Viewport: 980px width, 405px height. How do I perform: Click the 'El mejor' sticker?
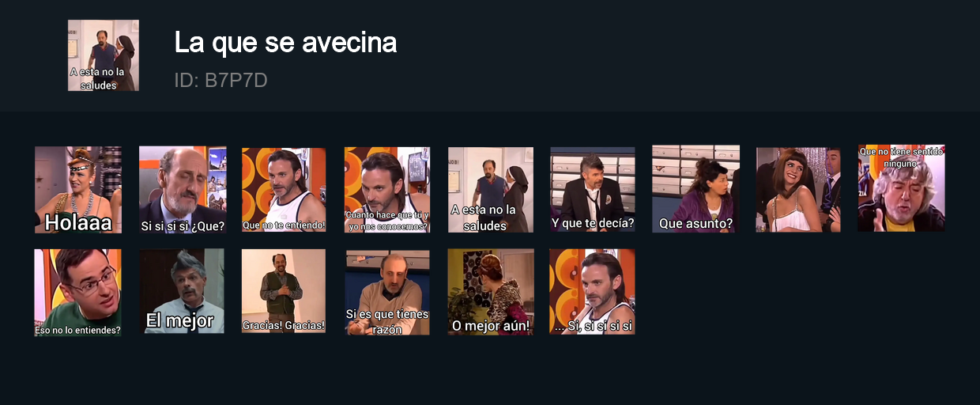[x=182, y=291]
